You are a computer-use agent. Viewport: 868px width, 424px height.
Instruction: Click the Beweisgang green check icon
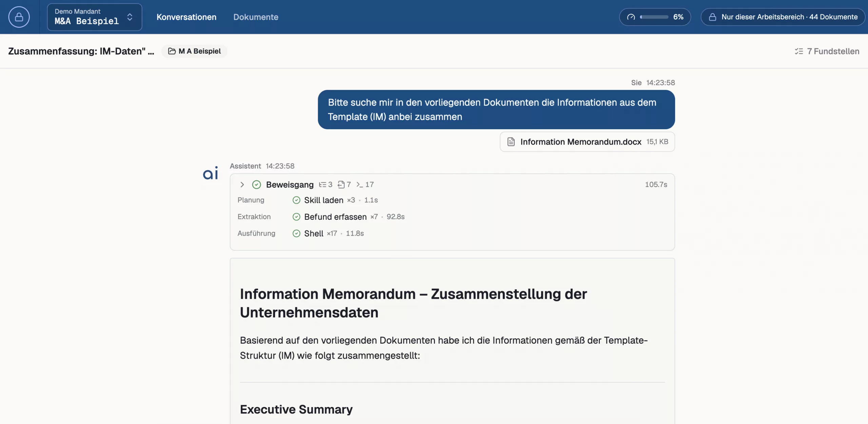pos(256,185)
